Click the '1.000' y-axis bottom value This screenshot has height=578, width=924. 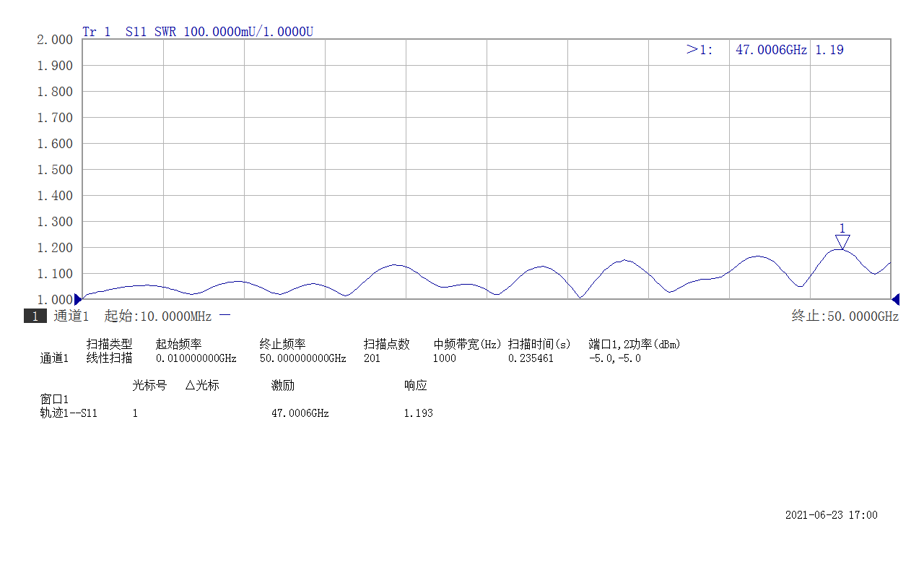click(x=56, y=300)
